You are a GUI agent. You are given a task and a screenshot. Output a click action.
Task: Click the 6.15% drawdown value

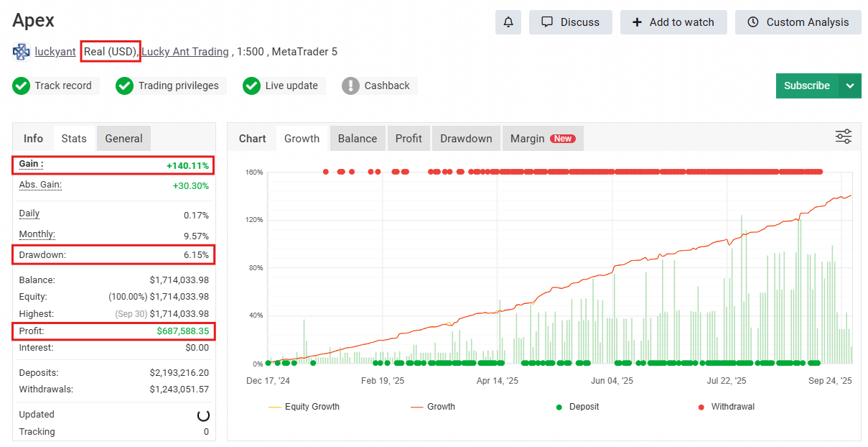pyautogui.click(x=196, y=255)
